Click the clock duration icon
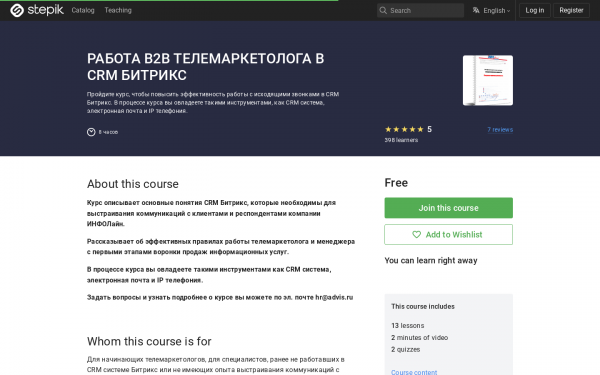The height and width of the screenshot is (375, 600). pos(91,132)
